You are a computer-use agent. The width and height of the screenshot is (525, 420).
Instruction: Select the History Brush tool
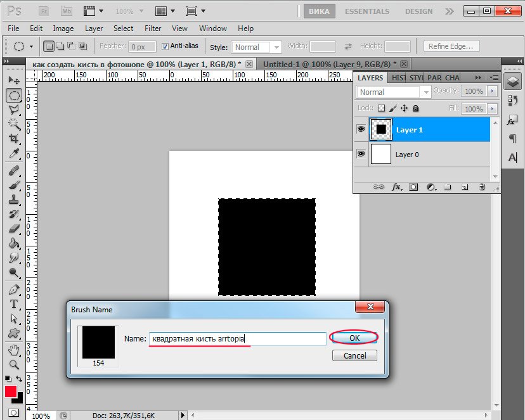coord(14,214)
